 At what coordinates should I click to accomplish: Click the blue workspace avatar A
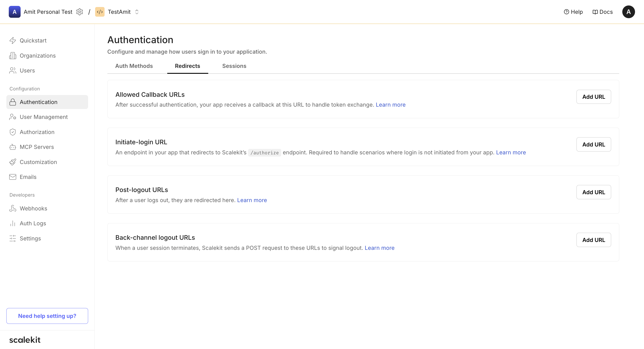(x=14, y=12)
